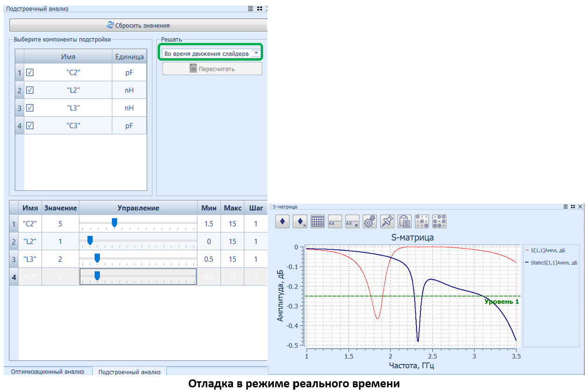Viewport: 585px width, 392px height.
Task: Open the Подстроечный анализ panel menu icon
Action: pos(251,8)
